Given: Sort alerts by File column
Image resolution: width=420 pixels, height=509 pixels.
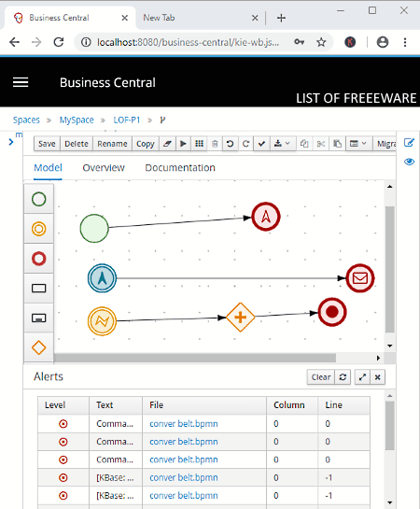Looking at the screenshot, I should pos(204,405).
